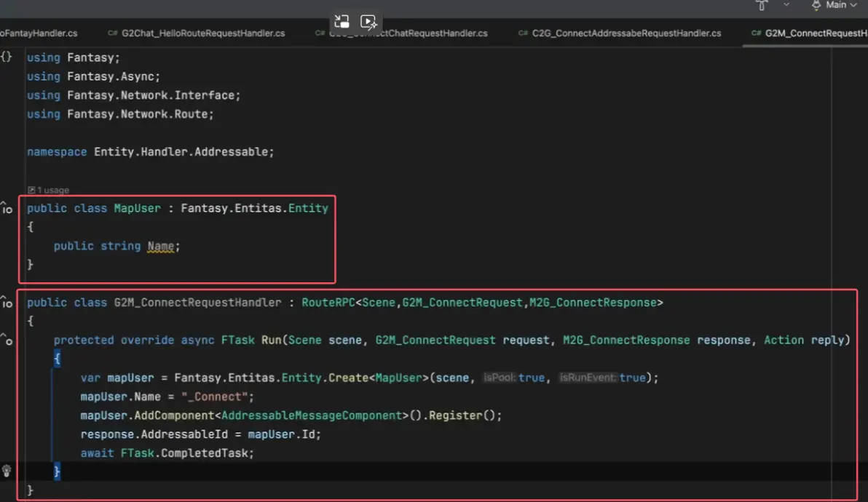Click the MapUser class name declaration

[138, 208]
